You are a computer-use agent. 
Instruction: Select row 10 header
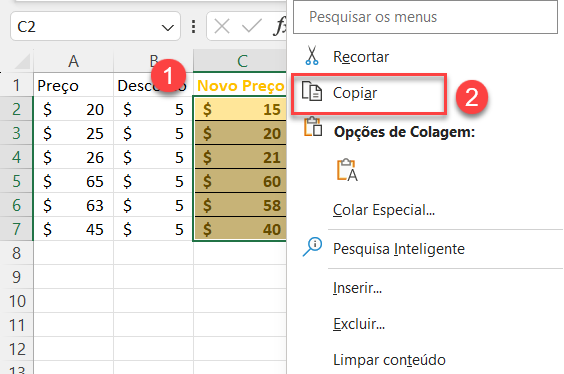(x=17, y=301)
